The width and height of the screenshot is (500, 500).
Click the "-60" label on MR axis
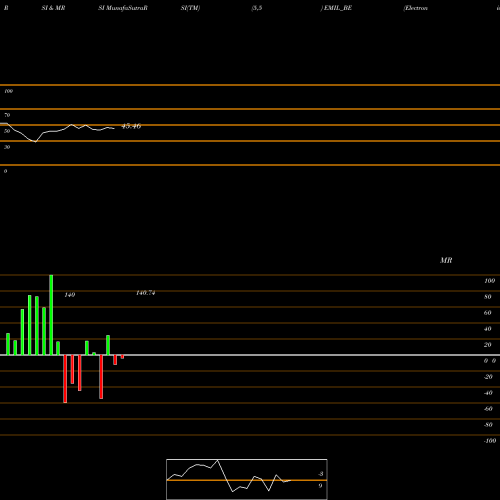488,409
